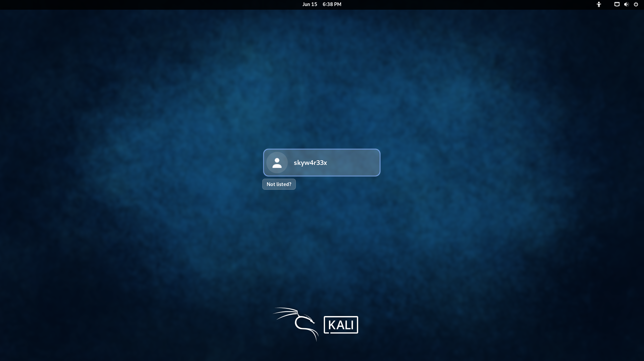644x361 pixels.
Task: Click the volume speaker icon
Action: click(x=626, y=4)
